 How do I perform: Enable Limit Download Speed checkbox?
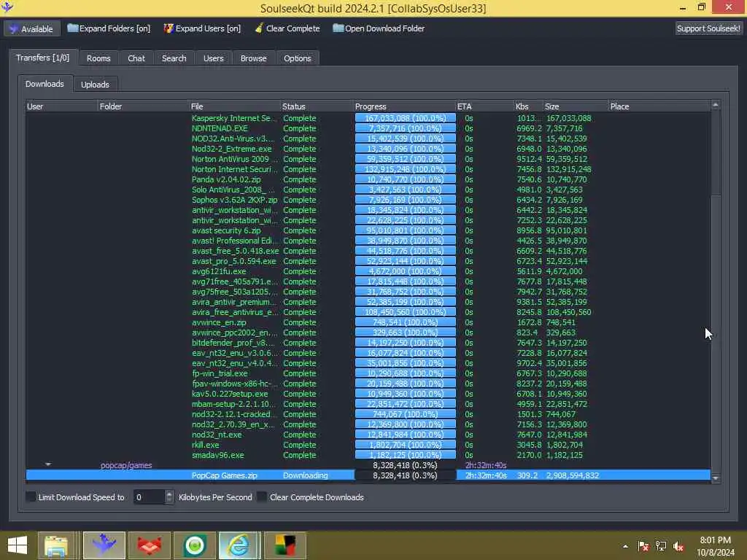(x=31, y=497)
